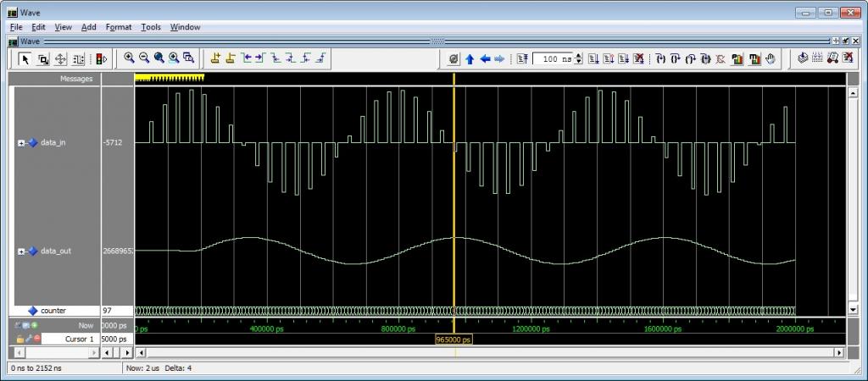The width and height of the screenshot is (868, 381).
Task: Select the arrow pointer Select Mode tool
Action: pos(25,58)
